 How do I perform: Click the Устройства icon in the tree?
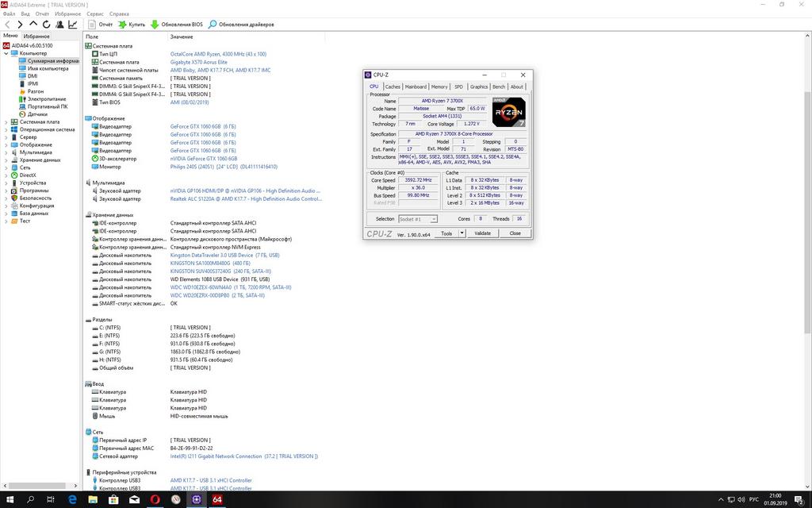(14, 183)
